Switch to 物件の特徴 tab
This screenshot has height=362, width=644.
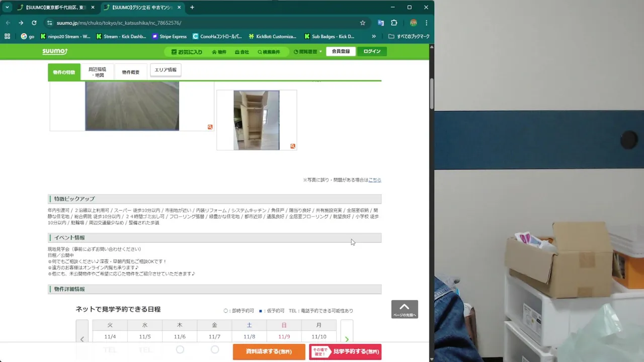64,72
